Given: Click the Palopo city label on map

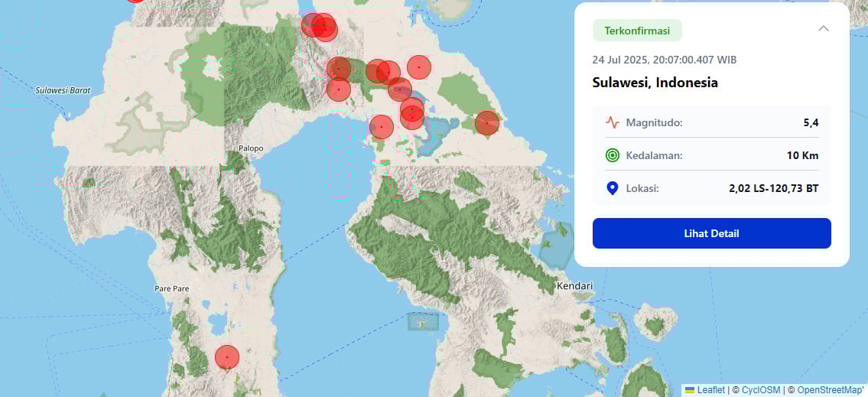Looking at the screenshot, I should (x=251, y=148).
